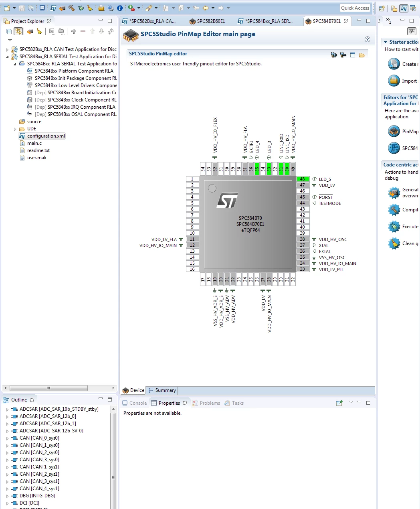Viewport: 420px width, 509px height.
Task: Expand the UDE folder
Action: pyautogui.click(x=15, y=129)
